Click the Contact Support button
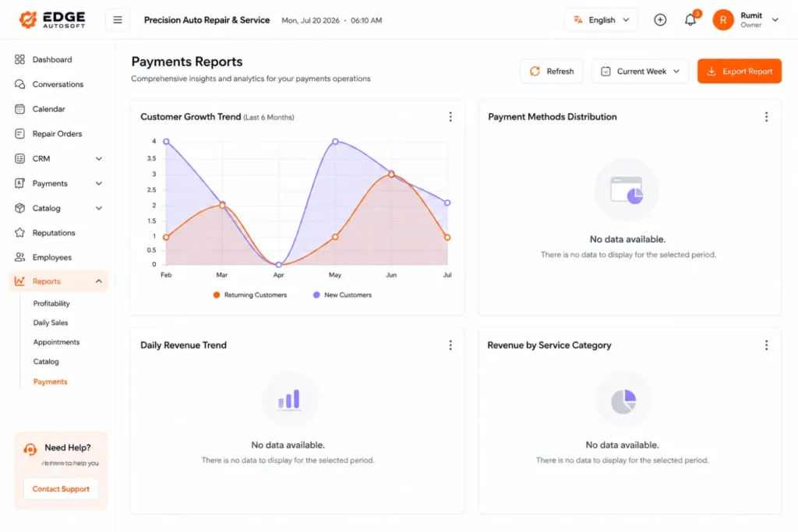Image resolution: width=798 pixels, height=532 pixels. 61,488
